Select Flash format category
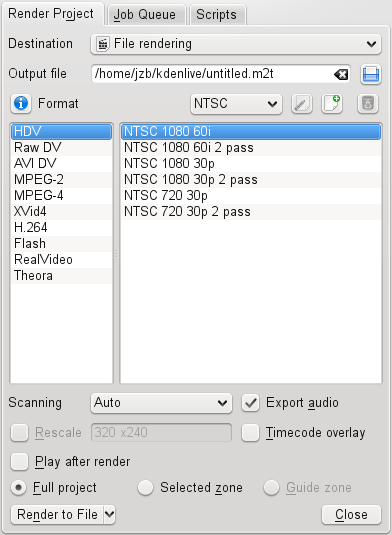 61,244
